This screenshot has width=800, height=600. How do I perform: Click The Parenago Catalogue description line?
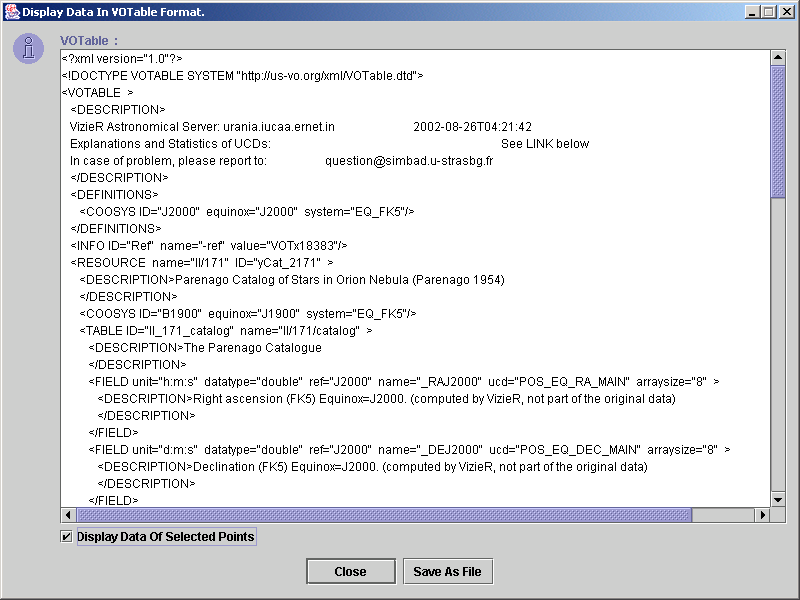coord(205,348)
